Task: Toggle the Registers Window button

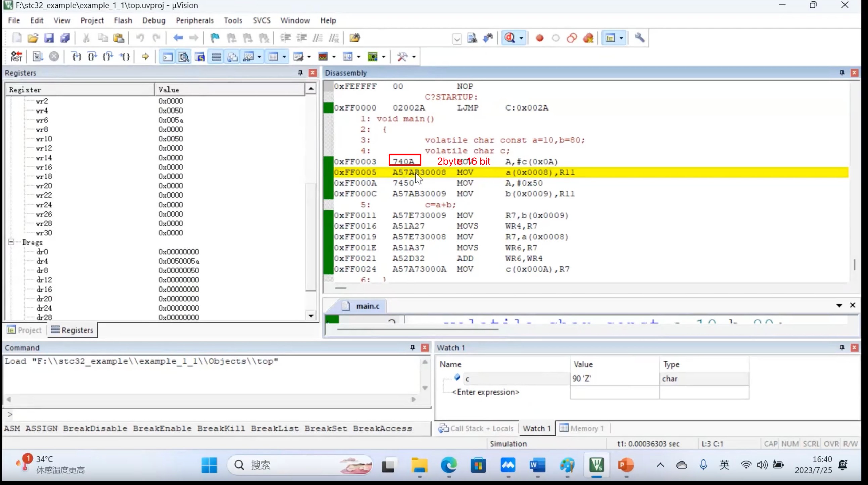Action: [216, 57]
